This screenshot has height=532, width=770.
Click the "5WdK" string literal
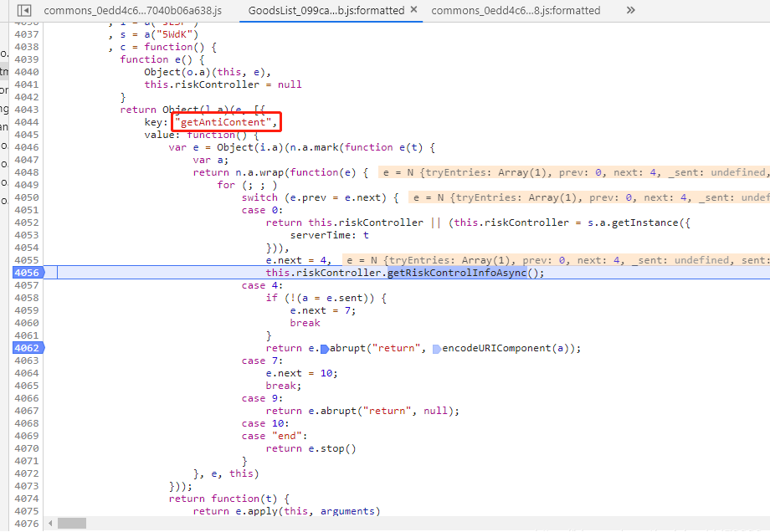(x=177, y=34)
